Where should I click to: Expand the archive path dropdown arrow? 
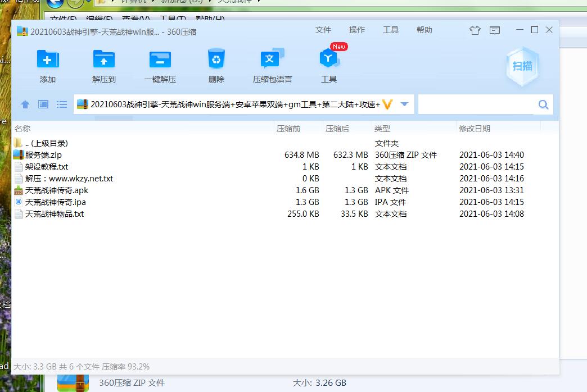(404, 104)
